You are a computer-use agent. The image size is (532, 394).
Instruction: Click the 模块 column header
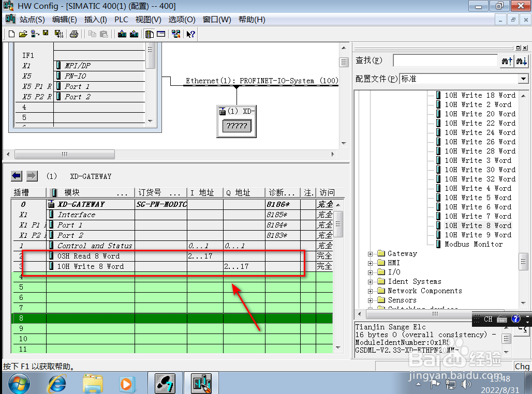(90, 192)
